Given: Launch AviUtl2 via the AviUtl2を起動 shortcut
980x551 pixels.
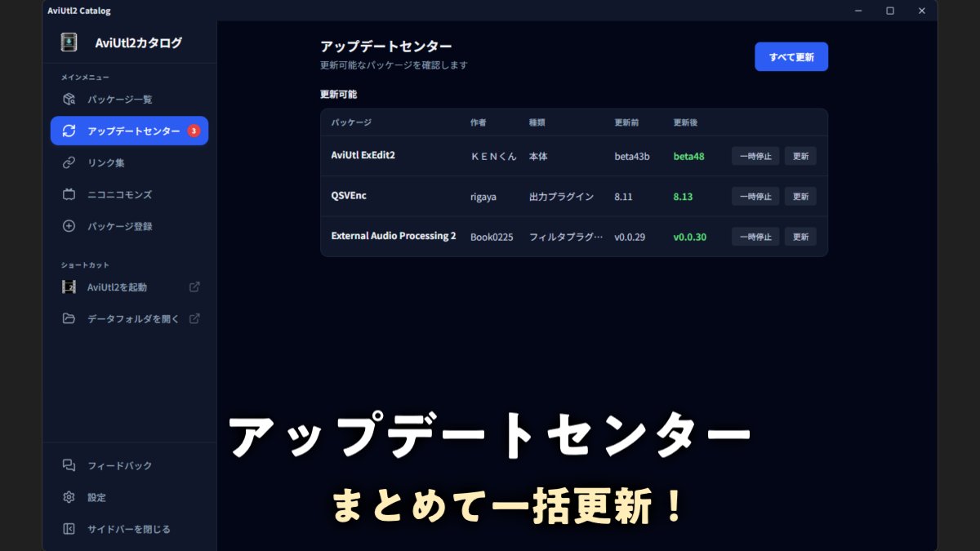Looking at the screenshot, I should (129, 287).
